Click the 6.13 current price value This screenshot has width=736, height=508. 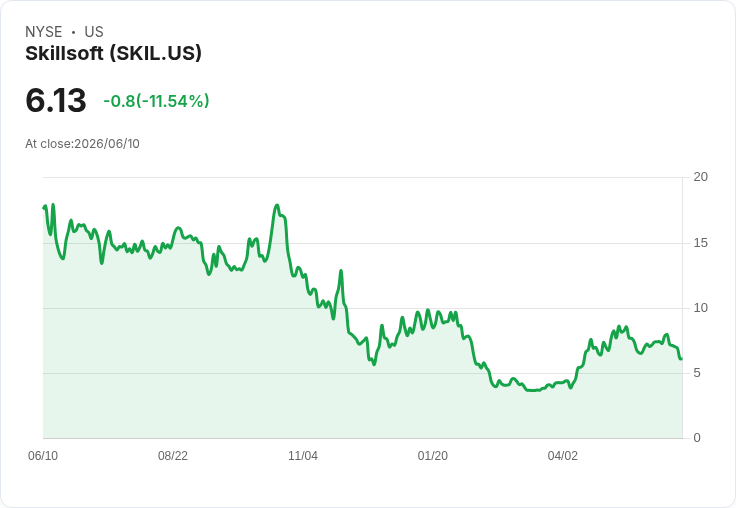(56, 100)
